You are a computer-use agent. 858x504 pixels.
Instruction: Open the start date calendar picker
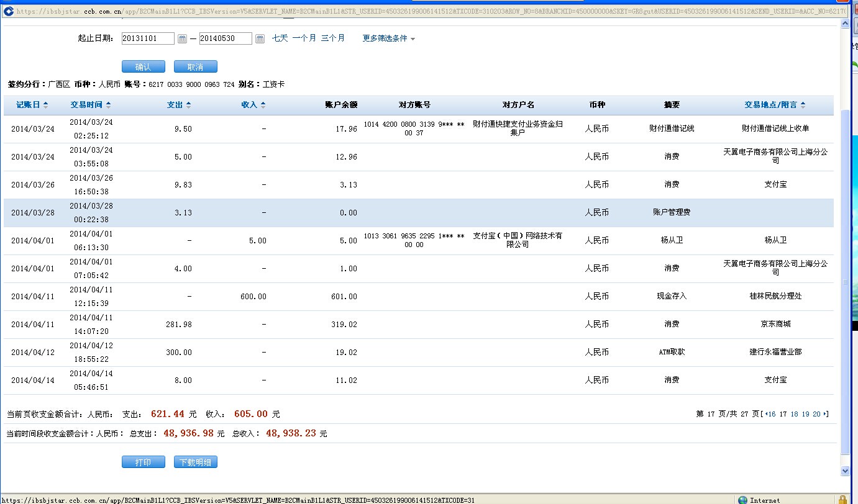[182, 38]
